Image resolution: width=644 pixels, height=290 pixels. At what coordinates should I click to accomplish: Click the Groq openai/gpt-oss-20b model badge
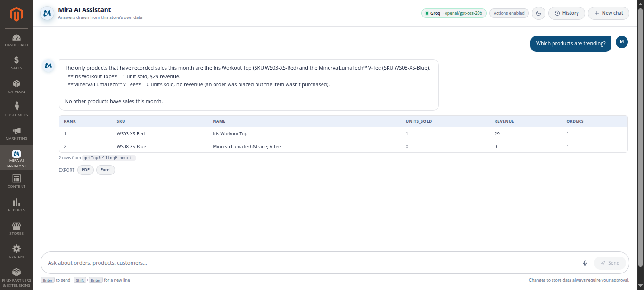(x=454, y=13)
